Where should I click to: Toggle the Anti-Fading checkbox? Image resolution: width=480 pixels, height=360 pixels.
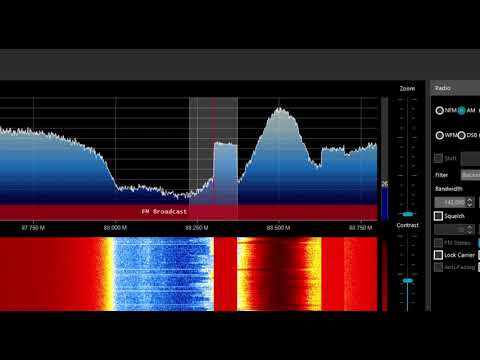pos(438,267)
